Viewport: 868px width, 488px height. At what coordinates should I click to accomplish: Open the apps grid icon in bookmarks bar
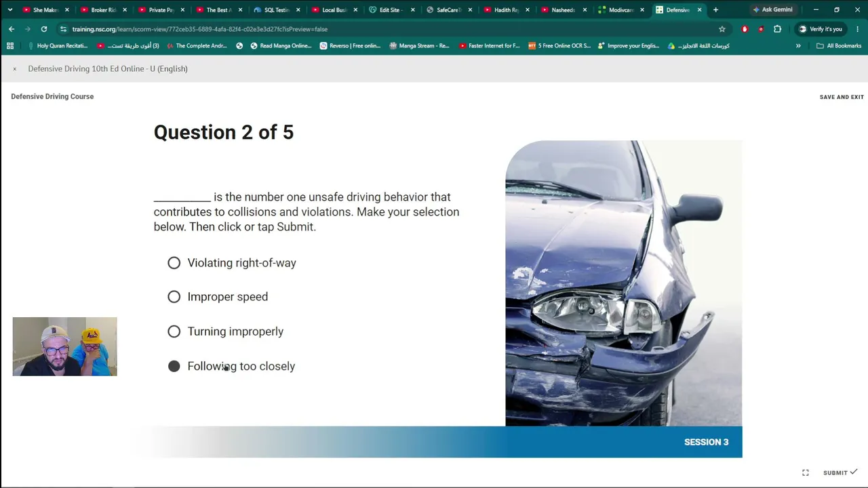9,46
